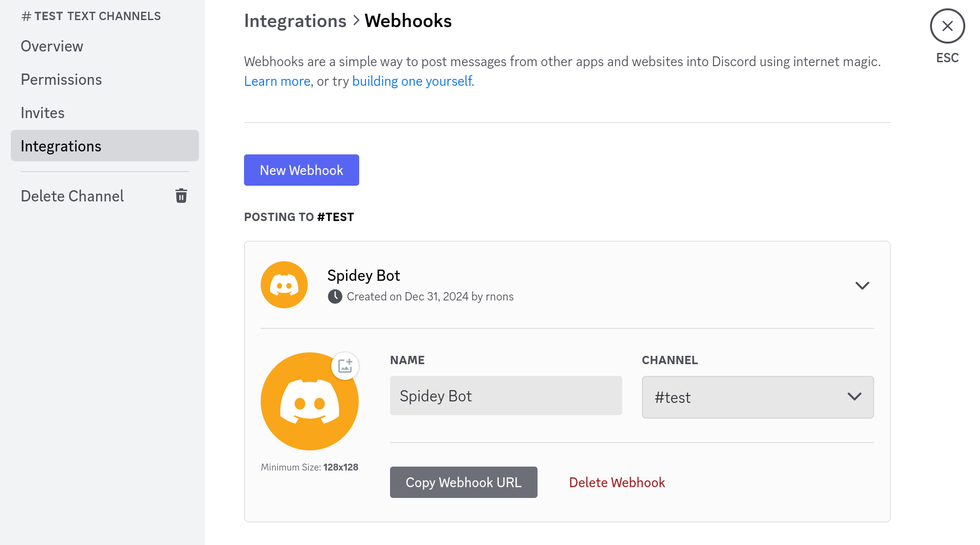Click Delete Channel in the sidebar
The image size is (980, 545).
click(x=105, y=196)
